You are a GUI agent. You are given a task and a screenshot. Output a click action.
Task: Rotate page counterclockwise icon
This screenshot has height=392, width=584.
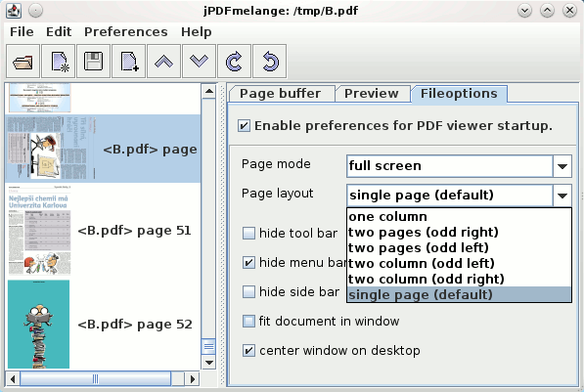(270, 62)
